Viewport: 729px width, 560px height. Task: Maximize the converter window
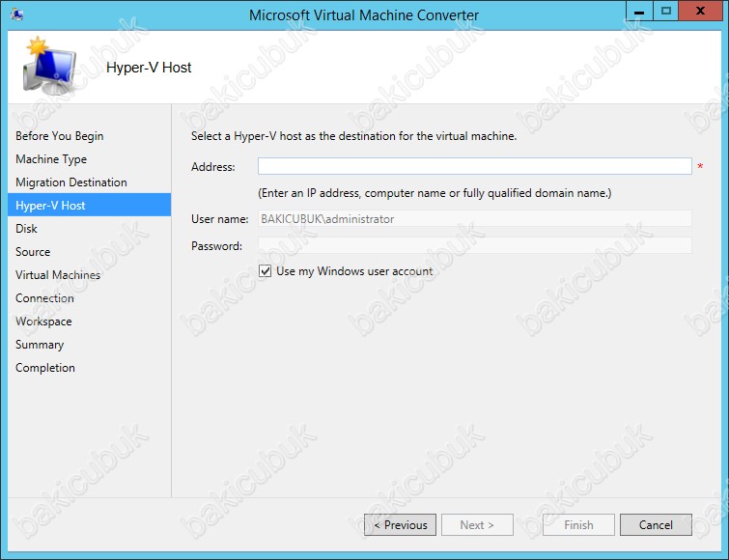click(666, 12)
